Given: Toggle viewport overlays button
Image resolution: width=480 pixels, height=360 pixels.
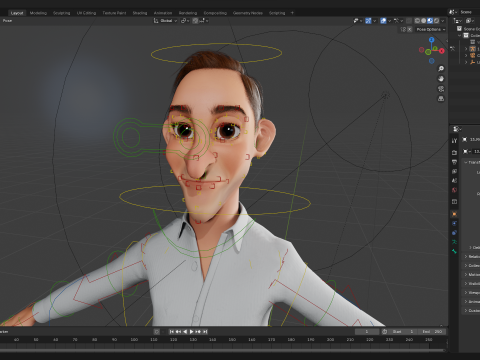Looking at the screenshot, I should pos(383,21).
